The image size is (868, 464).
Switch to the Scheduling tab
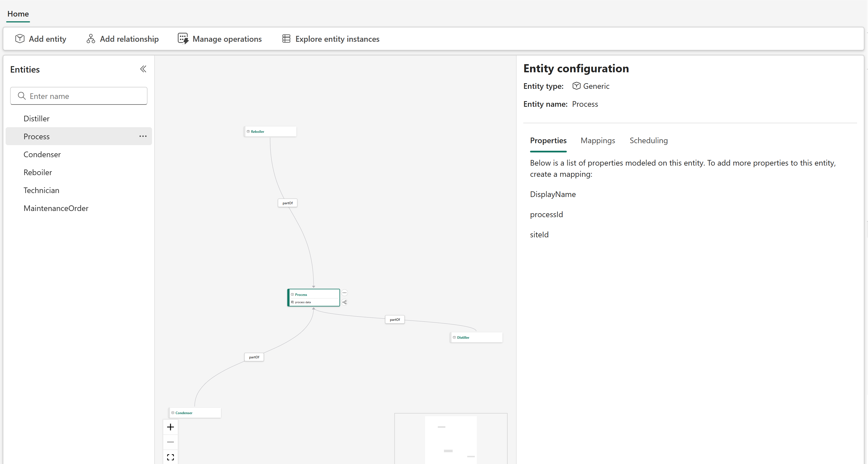point(648,140)
